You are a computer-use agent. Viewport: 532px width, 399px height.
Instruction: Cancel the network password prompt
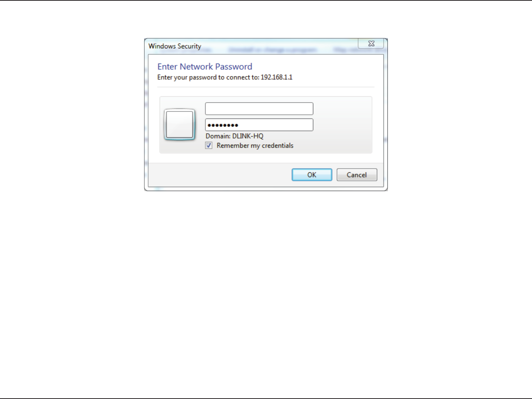coord(357,175)
